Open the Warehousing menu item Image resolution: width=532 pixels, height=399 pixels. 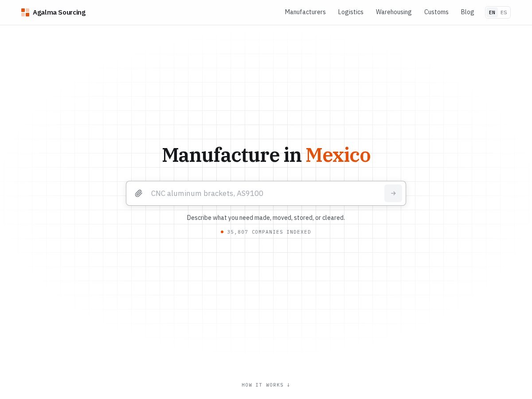(x=394, y=12)
